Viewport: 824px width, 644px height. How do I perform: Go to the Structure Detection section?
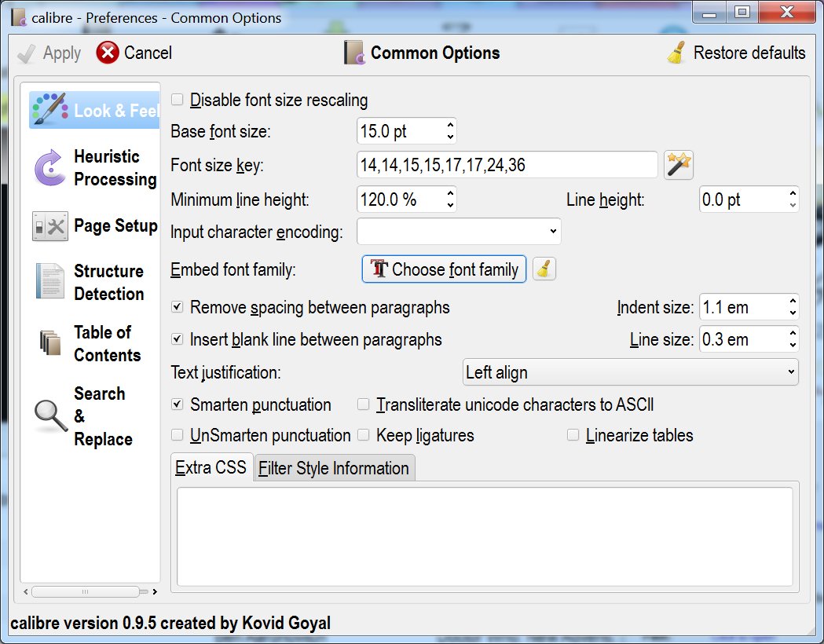[x=94, y=282]
